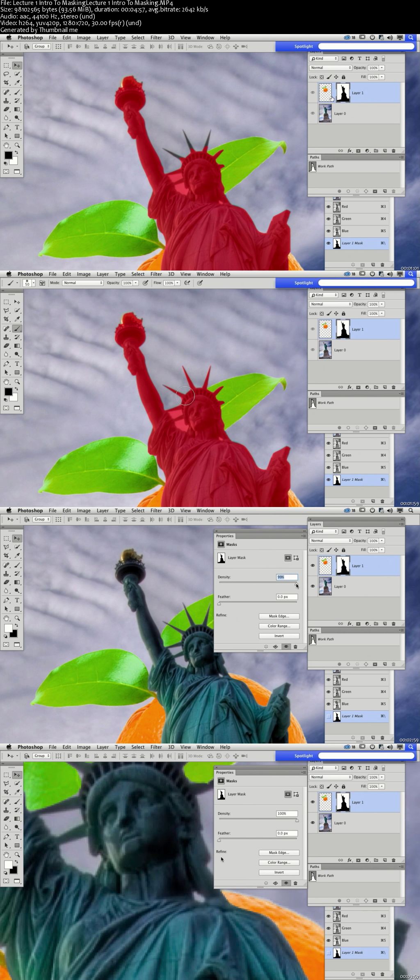Select the Gradient tool in the 00:02:59 frame toolbox
Image resolution: width=420 pixels, height=980 pixels.
tap(17, 582)
